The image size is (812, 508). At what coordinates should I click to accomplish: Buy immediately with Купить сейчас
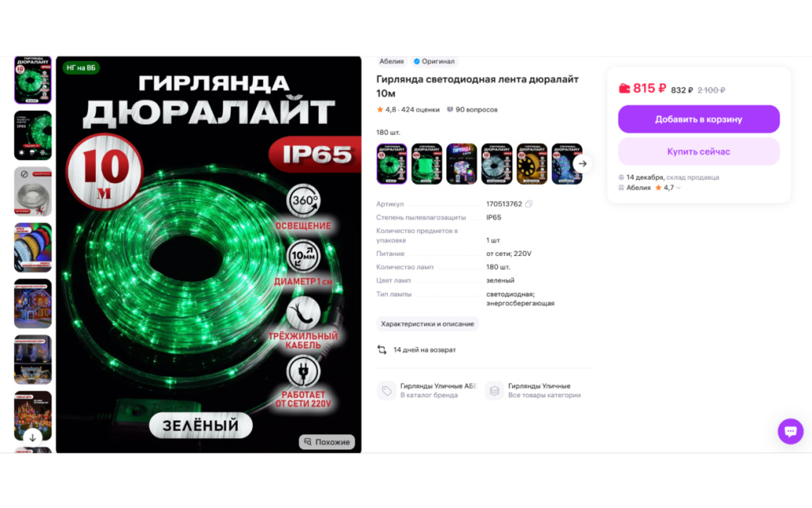[699, 151]
